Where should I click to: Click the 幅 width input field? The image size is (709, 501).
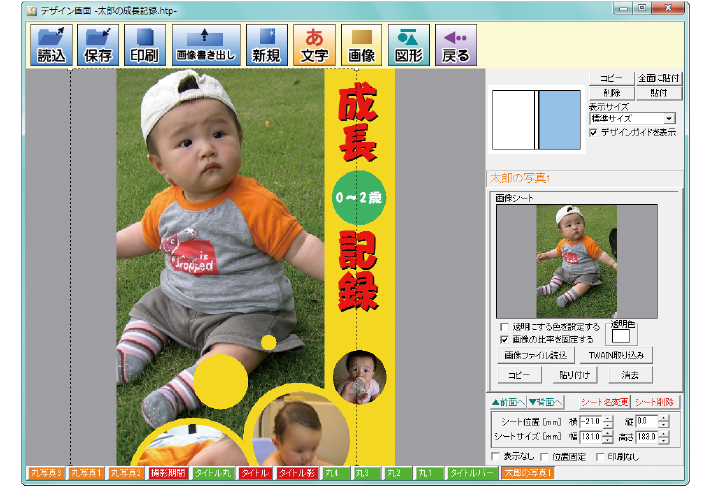(x=591, y=437)
